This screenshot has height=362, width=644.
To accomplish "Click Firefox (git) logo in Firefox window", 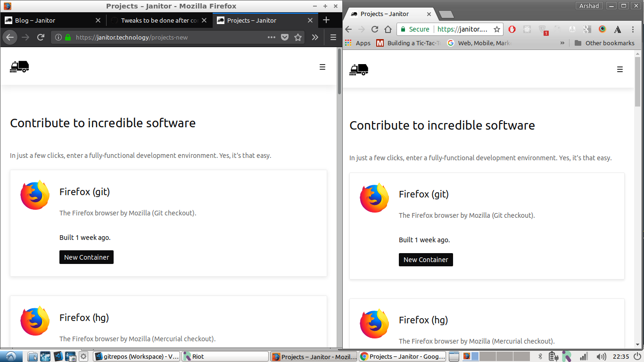I will pyautogui.click(x=35, y=195).
